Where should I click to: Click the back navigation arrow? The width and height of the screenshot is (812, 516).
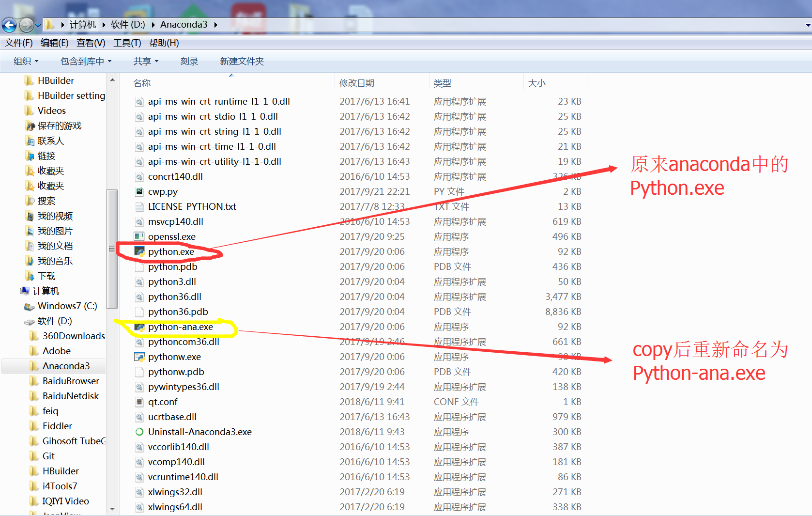coord(9,25)
